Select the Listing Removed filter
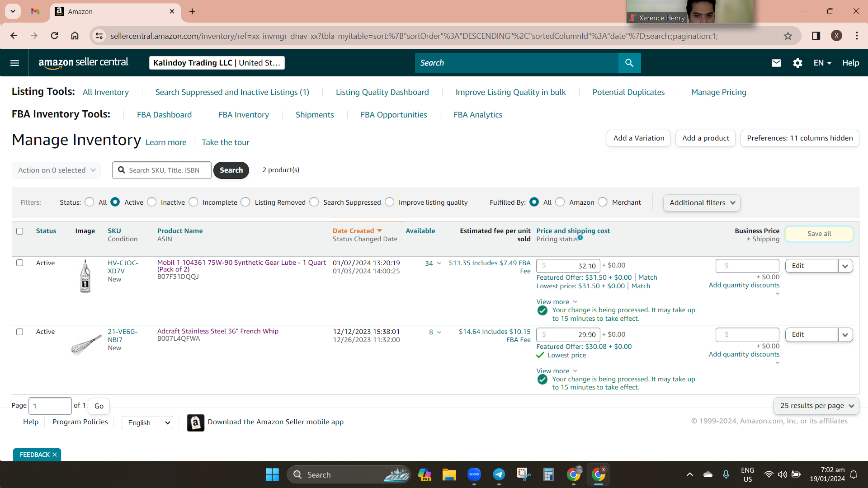The width and height of the screenshot is (868, 488). [x=245, y=202]
